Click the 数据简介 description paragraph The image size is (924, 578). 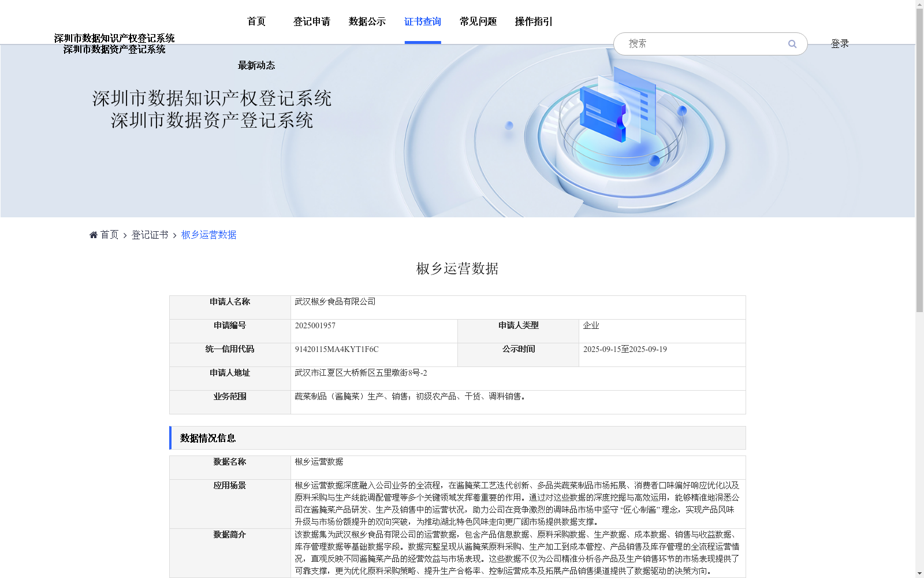517,553
